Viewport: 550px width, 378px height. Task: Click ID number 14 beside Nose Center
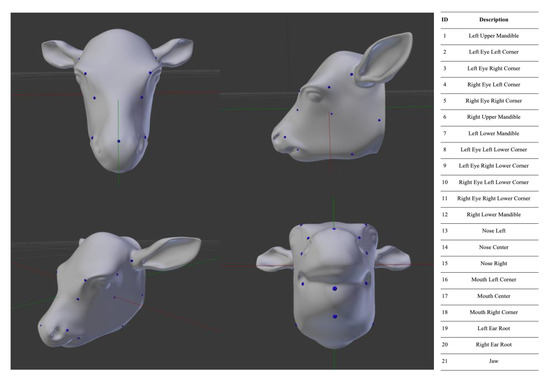click(445, 247)
